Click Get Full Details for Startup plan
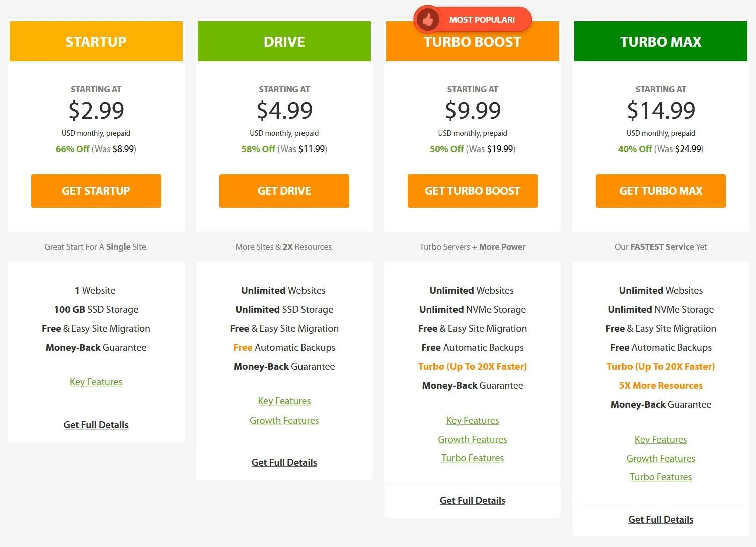This screenshot has height=547, width=756. (x=96, y=425)
